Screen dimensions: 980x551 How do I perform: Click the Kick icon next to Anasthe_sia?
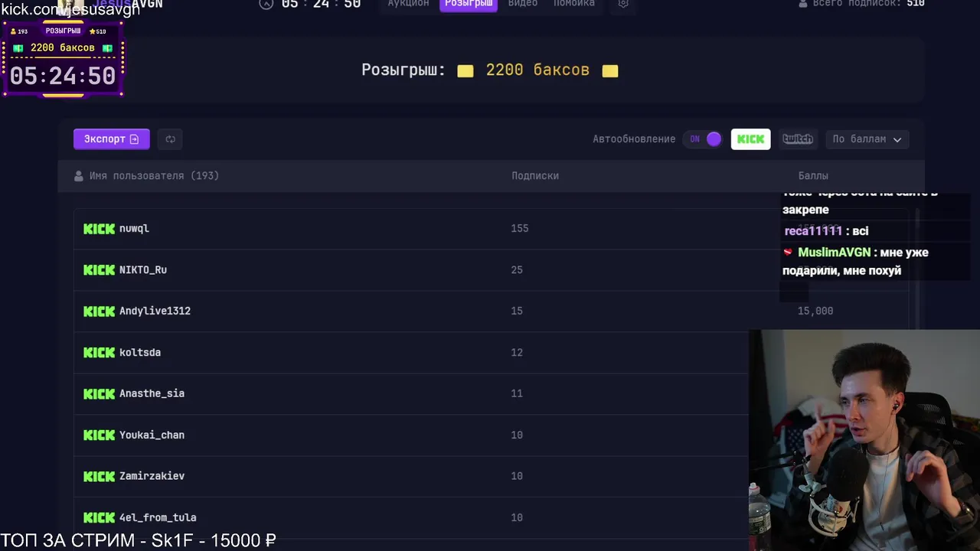point(99,394)
